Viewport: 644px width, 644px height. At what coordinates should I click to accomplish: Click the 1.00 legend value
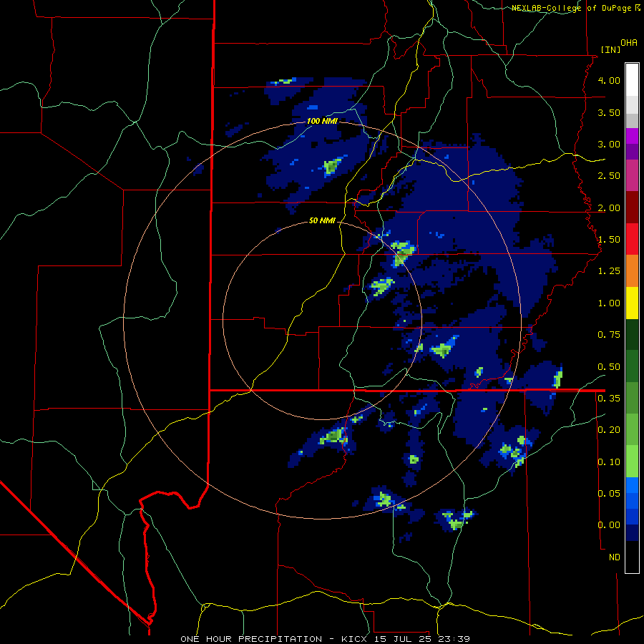click(x=609, y=303)
